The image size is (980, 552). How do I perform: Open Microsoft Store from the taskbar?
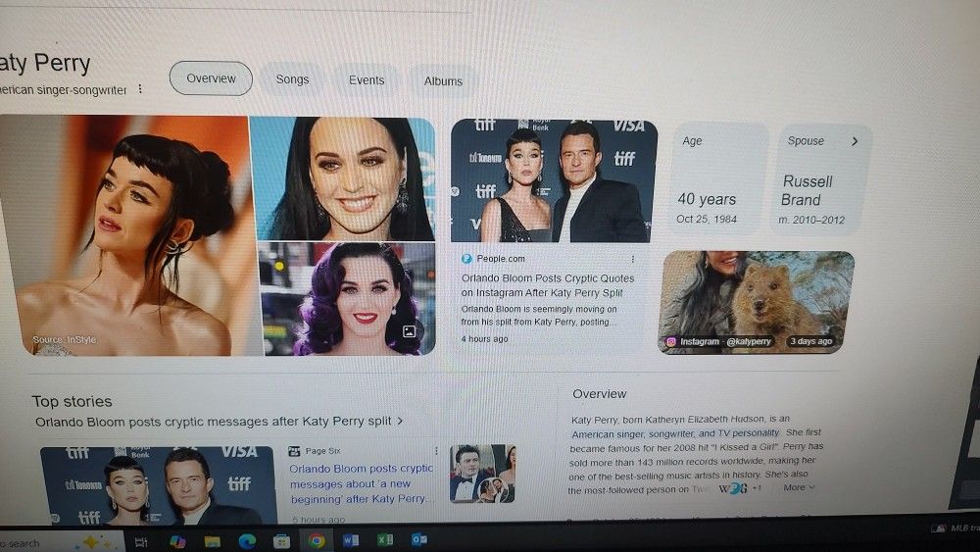282,541
